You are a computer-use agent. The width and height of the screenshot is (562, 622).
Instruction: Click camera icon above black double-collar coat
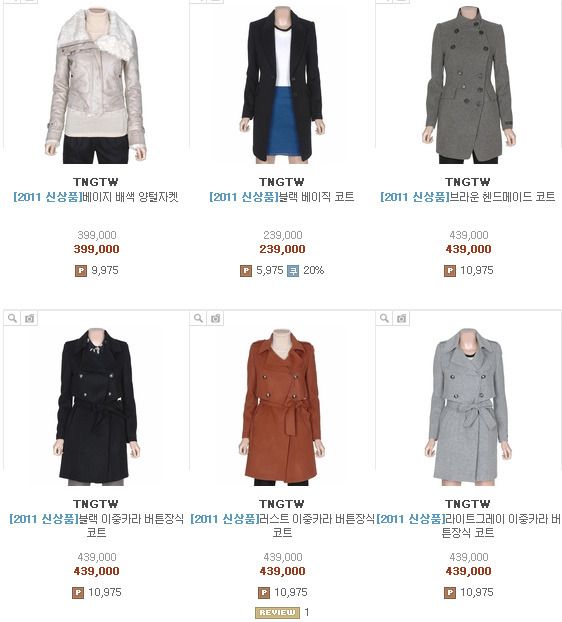29,318
